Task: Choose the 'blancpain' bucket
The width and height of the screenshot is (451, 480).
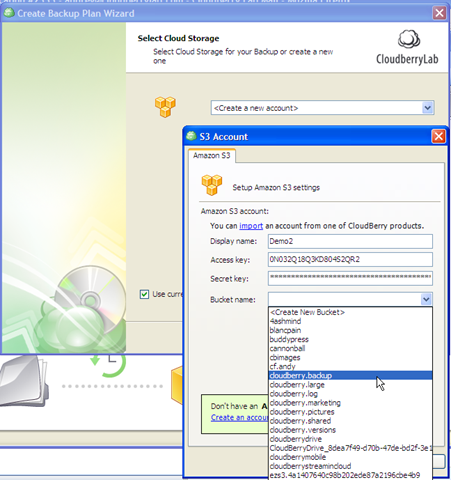Action: 350,330
